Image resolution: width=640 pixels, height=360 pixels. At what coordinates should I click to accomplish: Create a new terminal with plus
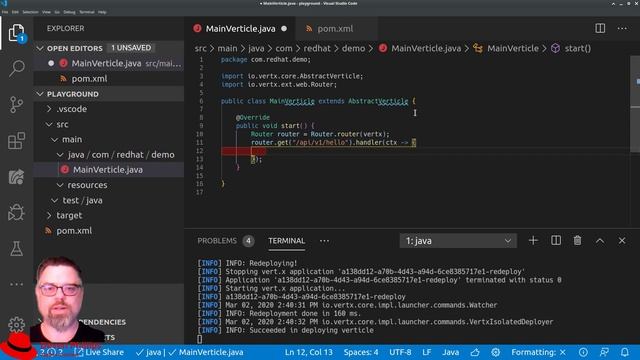533,240
